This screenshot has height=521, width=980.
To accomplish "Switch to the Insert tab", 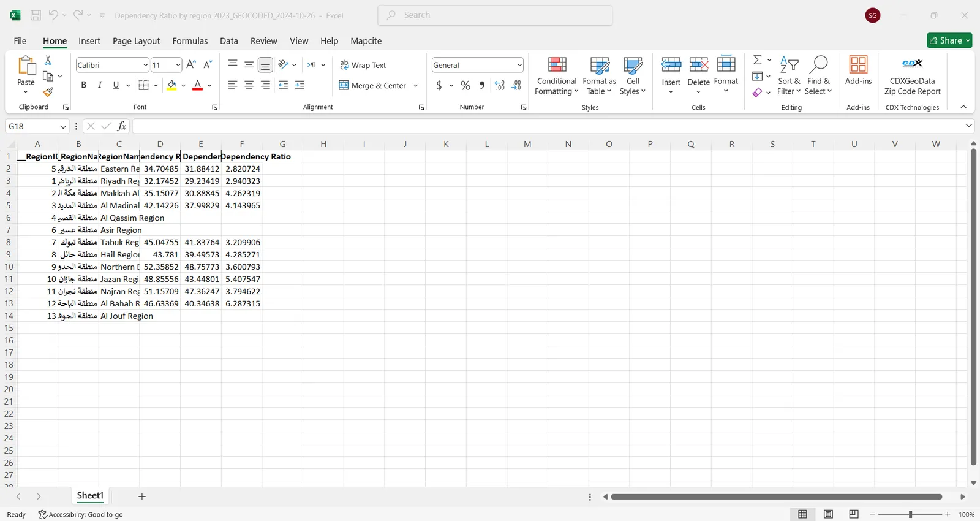I will (89, 40).
